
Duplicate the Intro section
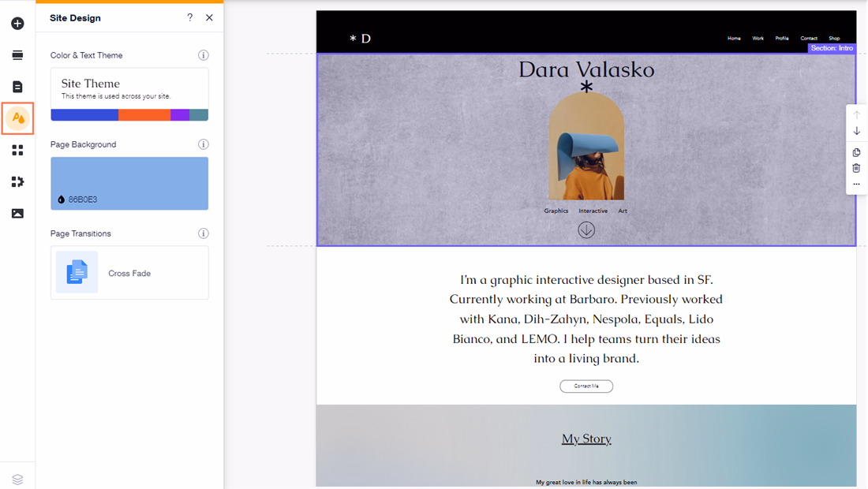tap(856, 152)
